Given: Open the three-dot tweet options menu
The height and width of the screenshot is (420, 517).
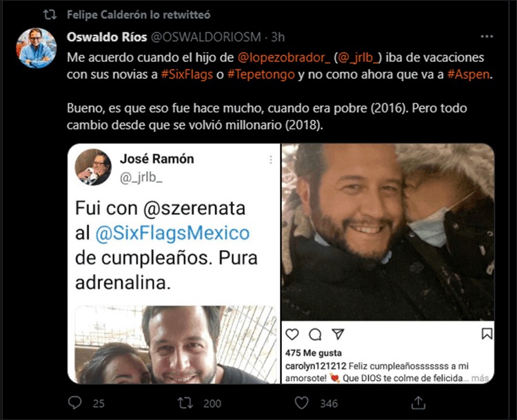Looking at the screenshot, I should (x=487, y=36).
